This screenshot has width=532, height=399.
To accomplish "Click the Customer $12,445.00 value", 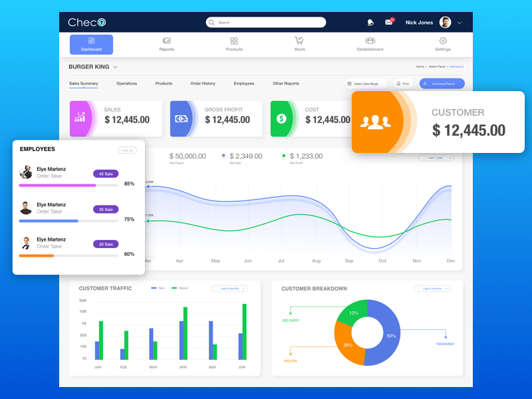I will pos(469,130).
